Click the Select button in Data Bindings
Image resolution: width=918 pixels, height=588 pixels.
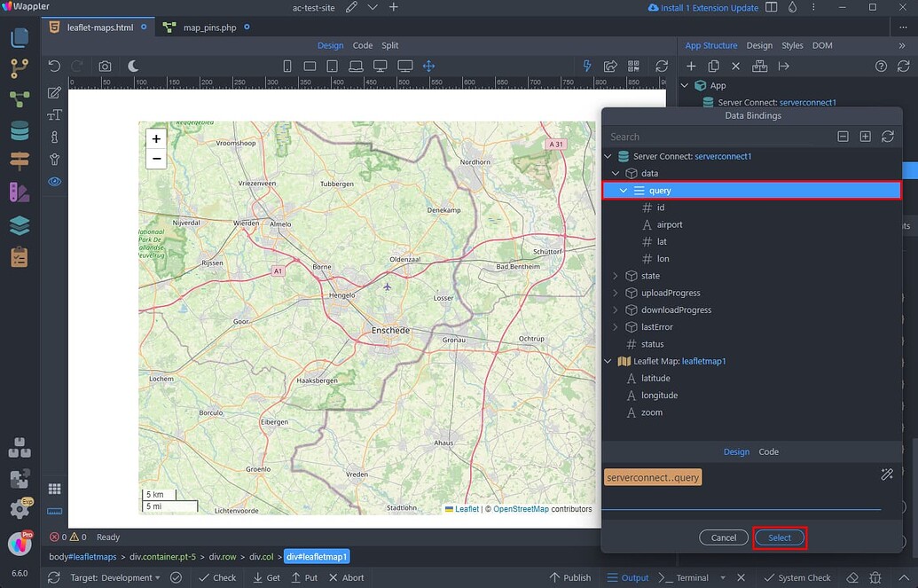coord(779,537)
